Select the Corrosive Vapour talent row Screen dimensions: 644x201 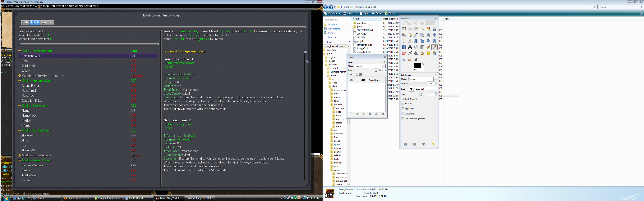[88, 165]
